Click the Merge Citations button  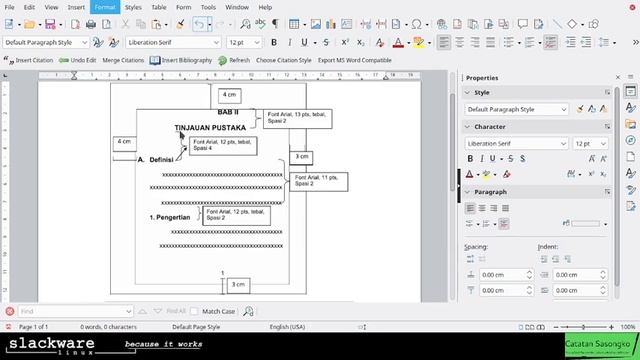123,60
